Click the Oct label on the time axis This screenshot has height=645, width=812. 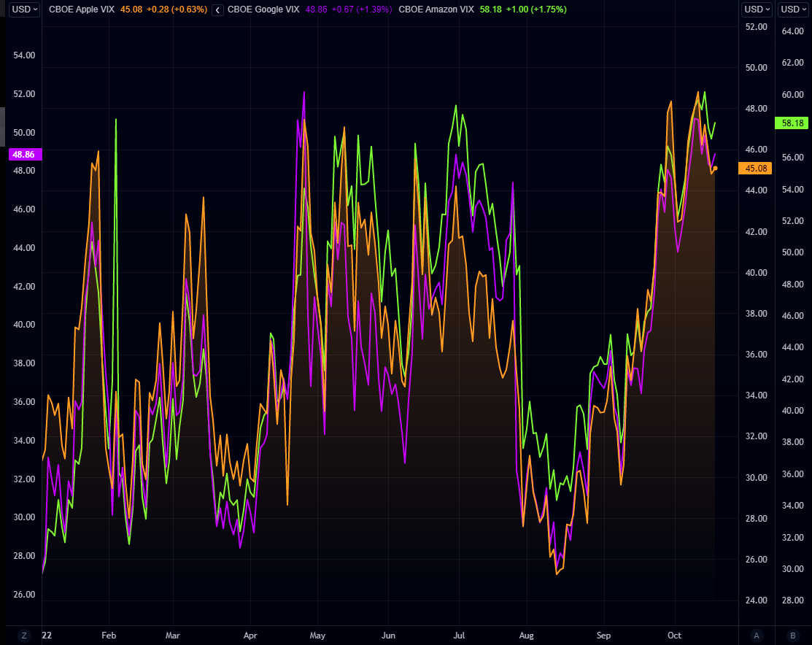674,636
